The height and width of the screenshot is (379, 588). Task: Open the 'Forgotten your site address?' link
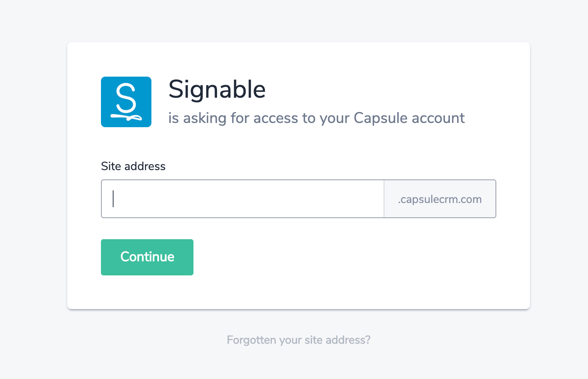(x=298, y=339)
